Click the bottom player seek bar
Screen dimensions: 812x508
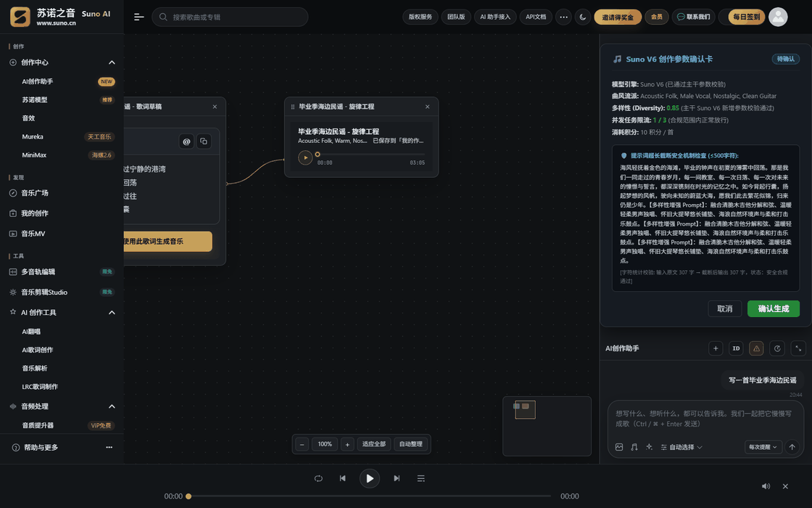369,496
